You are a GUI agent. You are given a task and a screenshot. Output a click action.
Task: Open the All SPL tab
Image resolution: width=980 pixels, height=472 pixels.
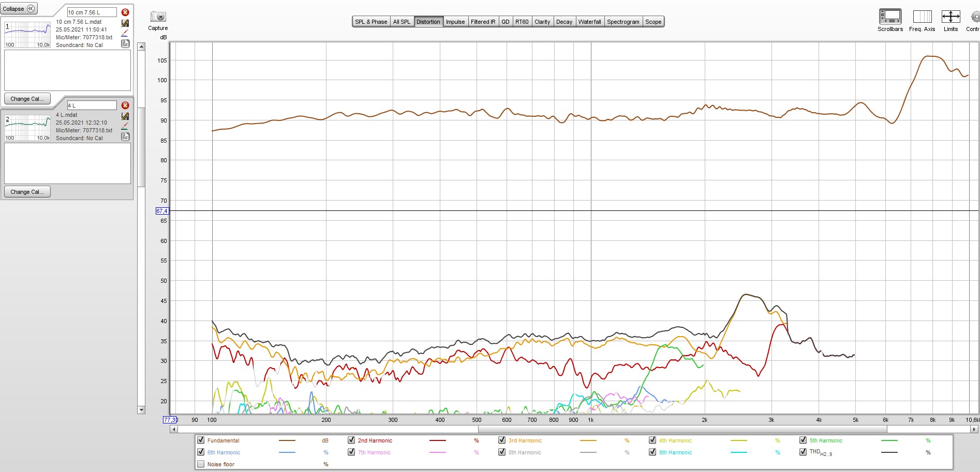coord(402,22)
